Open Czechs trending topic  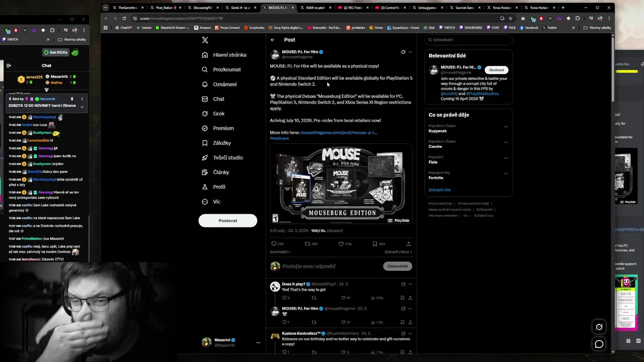pyautogui.click(x=435, y=146)
